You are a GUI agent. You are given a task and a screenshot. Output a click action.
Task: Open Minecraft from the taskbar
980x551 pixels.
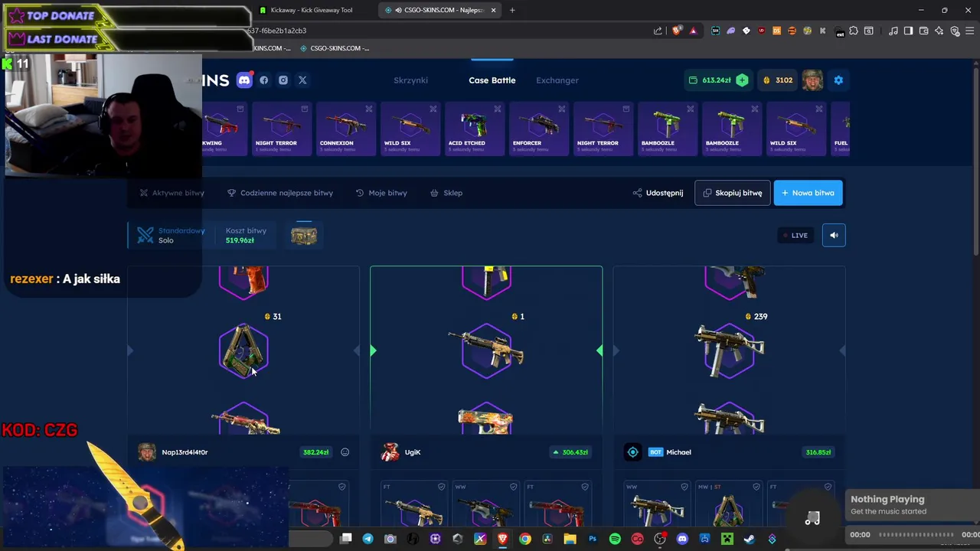tap(727, 539)
